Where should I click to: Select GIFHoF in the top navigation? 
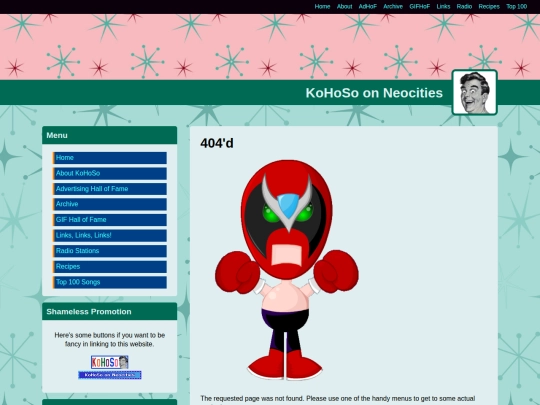pos(419,7)
